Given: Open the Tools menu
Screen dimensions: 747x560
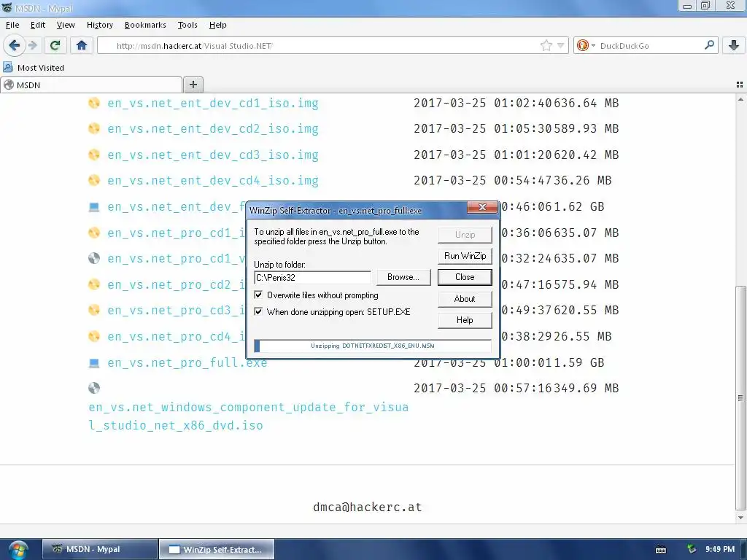Looking at the screenshot, I should click(x=187, y=25).
